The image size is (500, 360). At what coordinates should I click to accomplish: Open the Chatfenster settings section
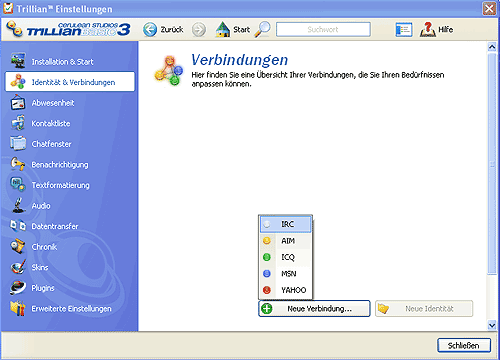click(70, 144)
